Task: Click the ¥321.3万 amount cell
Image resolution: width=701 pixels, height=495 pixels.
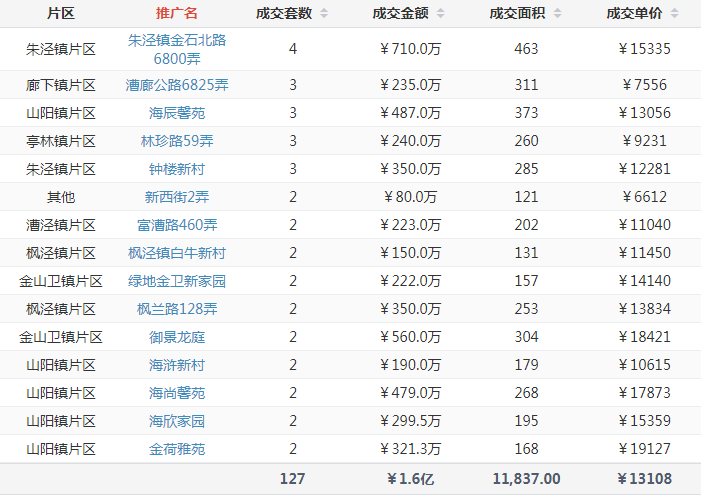Action: pyautogui.click(x=410, y=449)
